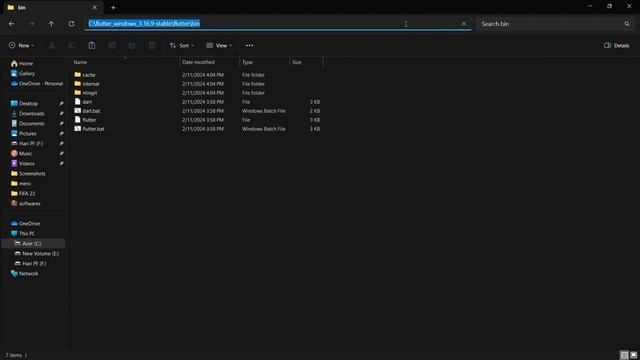Select New Volume (E:) drive
Screen dimensions: 640x360
40,253
